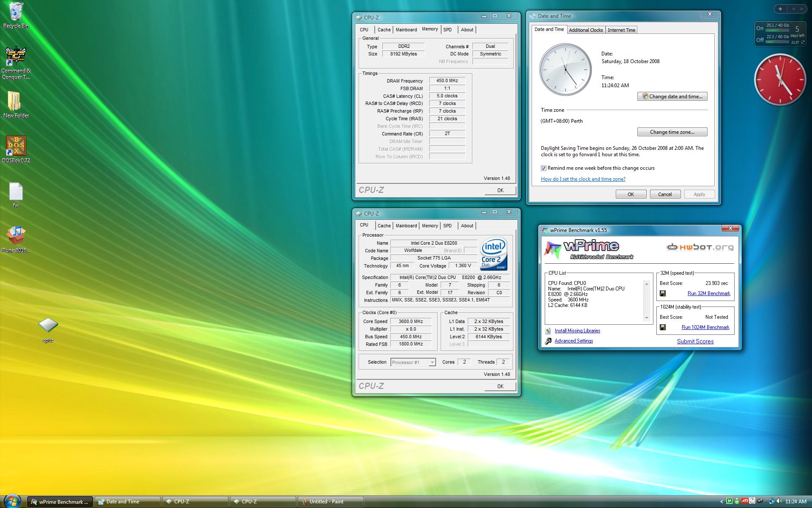Screen dimensions: 812x508
Task: Click Change date and time button
Action: pyautogui.click(x=672, y=97)
